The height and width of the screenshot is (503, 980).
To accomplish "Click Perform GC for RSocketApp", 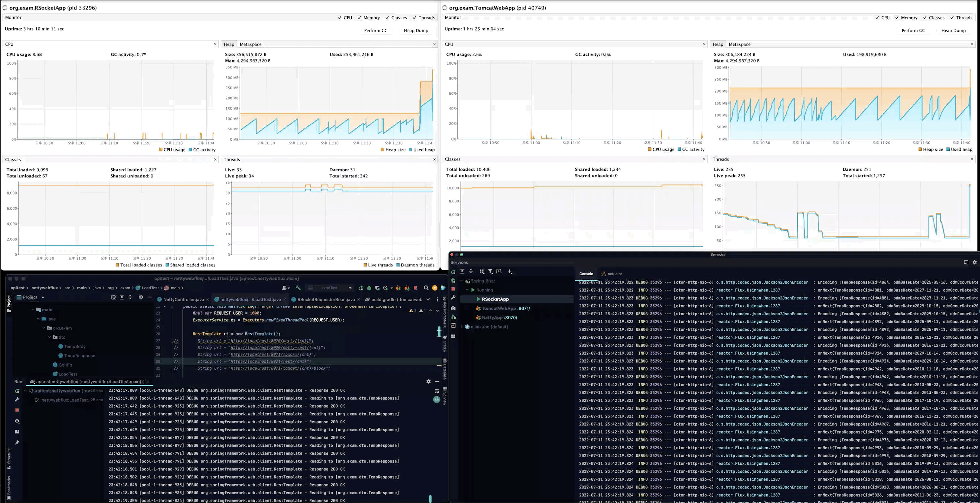I will 375,30.
